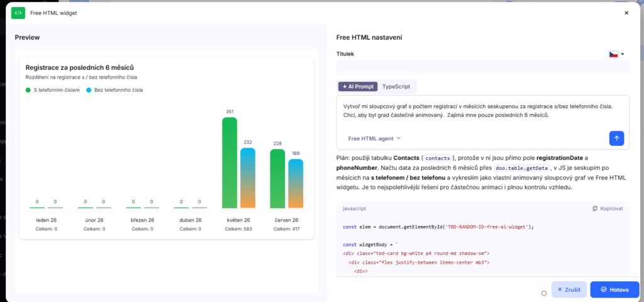Close the Free HTML widget dialog
This screenshot has height=302, width=644.
point(626,13)
